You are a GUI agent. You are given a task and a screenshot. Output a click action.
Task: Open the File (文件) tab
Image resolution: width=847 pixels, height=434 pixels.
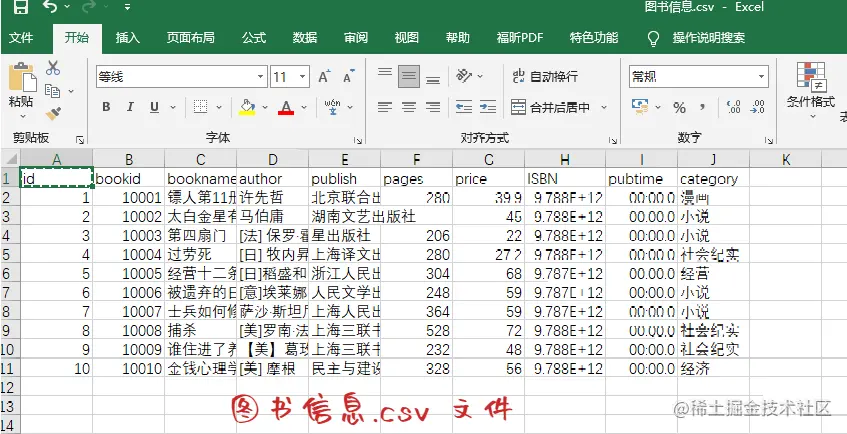pos(22,38)
